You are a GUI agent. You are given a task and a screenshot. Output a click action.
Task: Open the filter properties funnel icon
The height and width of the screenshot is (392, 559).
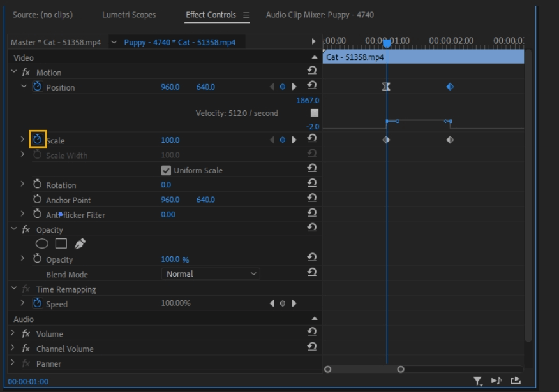coord(477,381)
